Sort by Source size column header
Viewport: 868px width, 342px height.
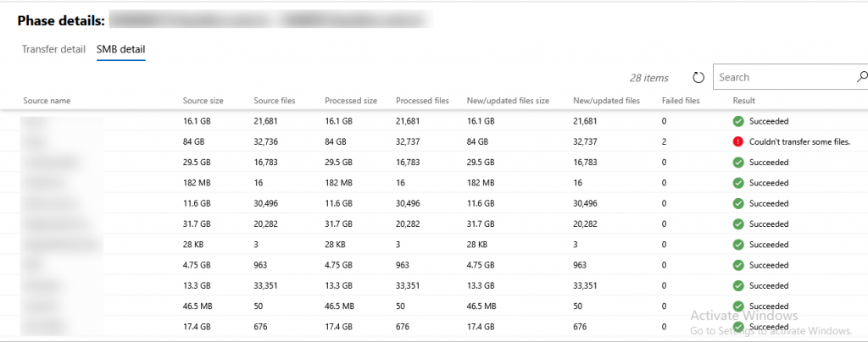pyautogui.click(x=203, y=101)
